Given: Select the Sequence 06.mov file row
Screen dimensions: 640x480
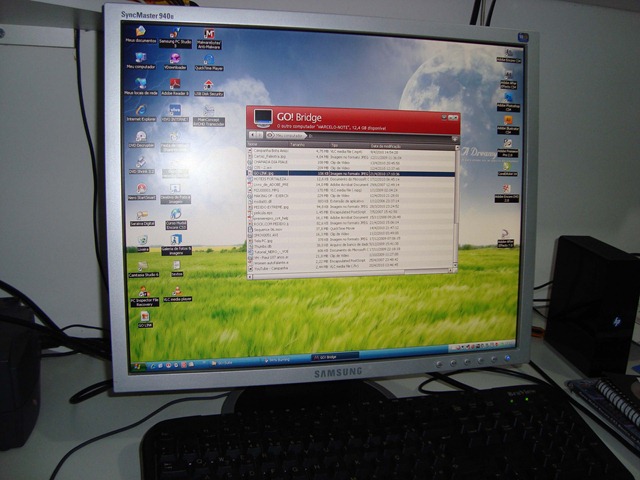Looking at the screenshot, I should coord(351,229).
